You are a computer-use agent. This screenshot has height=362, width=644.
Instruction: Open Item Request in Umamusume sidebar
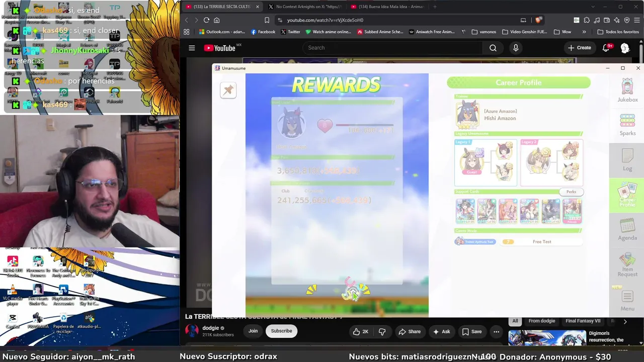pos(627,265)
